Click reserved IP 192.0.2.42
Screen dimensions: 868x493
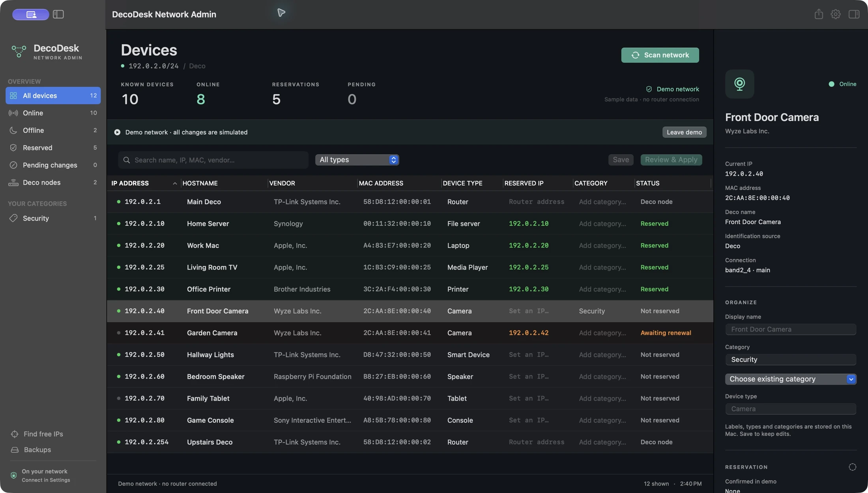point(529,333)
